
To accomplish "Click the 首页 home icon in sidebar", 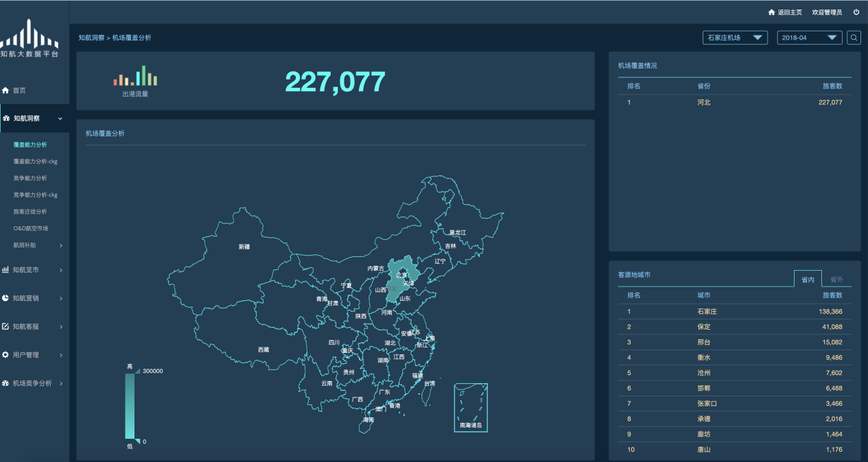I will 6,90.
